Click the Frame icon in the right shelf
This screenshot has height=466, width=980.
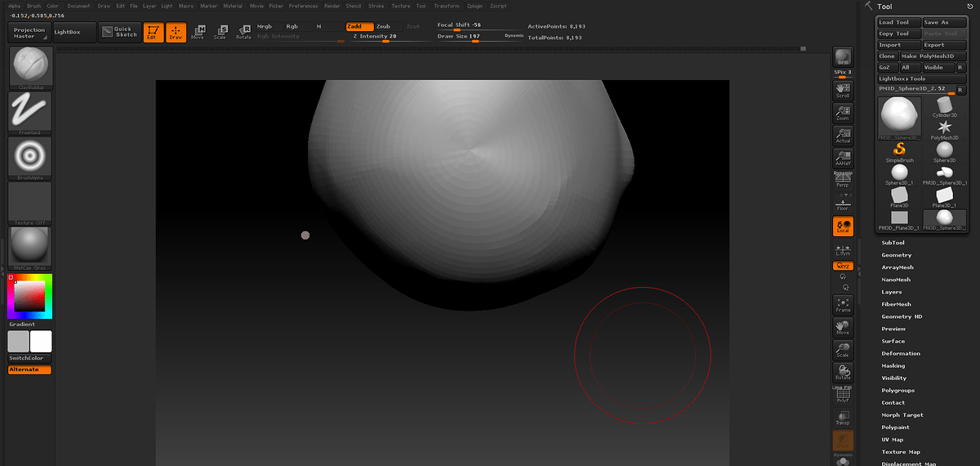[x=843, y=305]
